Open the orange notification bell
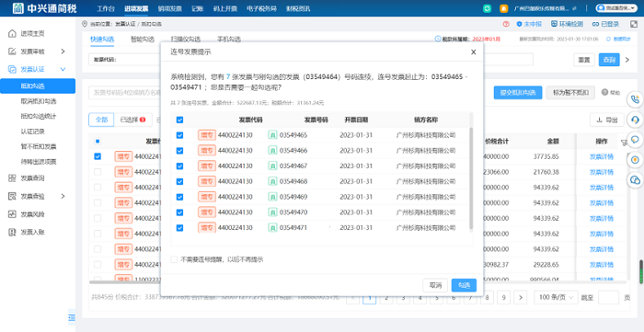 [503, 8]
